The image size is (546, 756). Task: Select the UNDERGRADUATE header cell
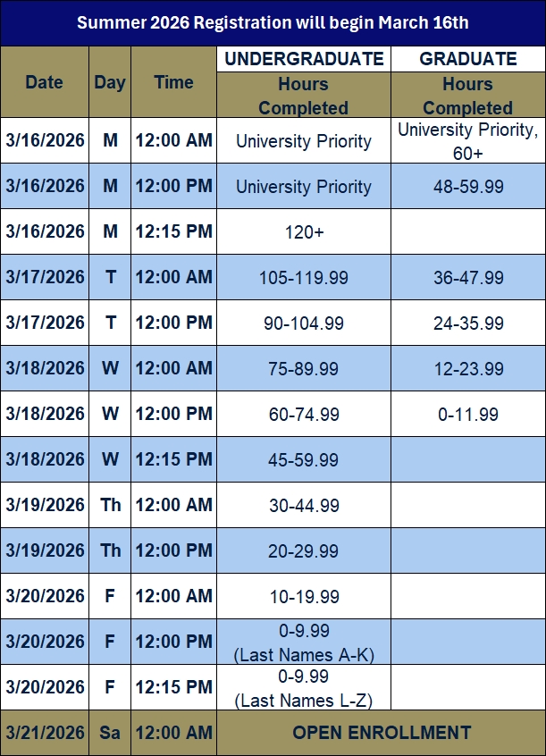(304, 59)
